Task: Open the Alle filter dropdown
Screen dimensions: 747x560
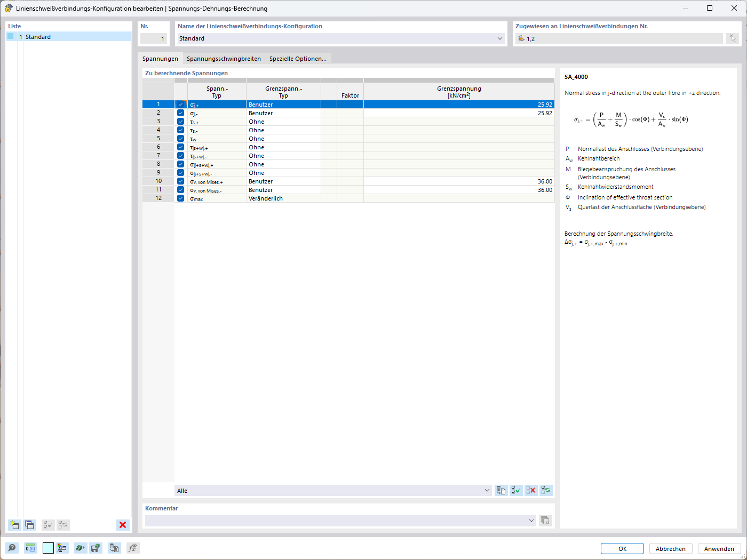Action: (487, 491)
